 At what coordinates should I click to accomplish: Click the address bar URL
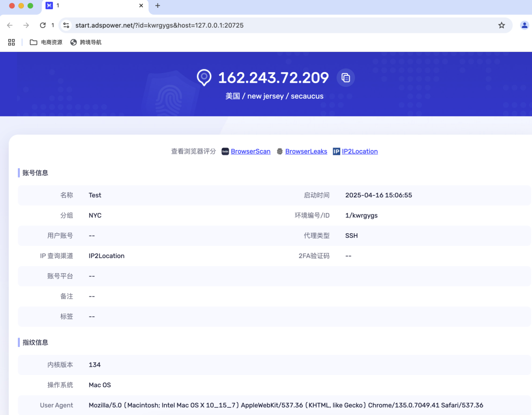pyautogui.click(x=159, y=25)
